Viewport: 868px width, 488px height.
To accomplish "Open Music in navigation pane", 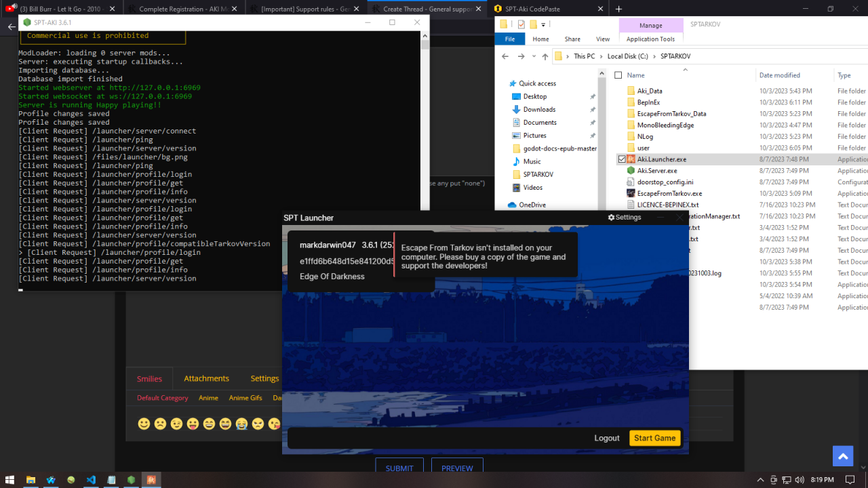I will [x=532, y=161].
